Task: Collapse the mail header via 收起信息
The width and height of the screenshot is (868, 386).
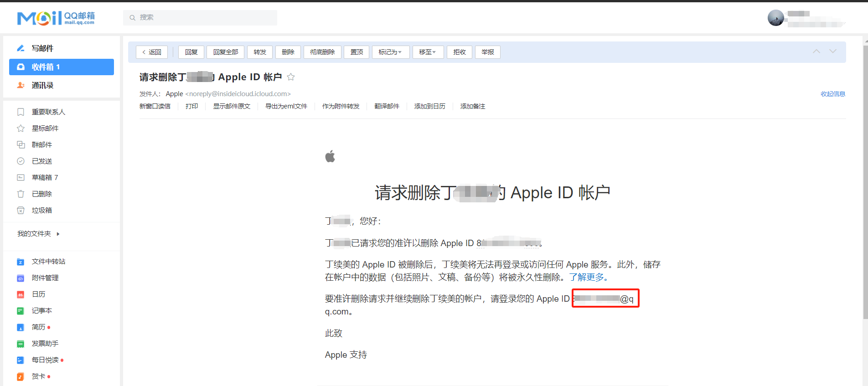Action: [832, 94]
